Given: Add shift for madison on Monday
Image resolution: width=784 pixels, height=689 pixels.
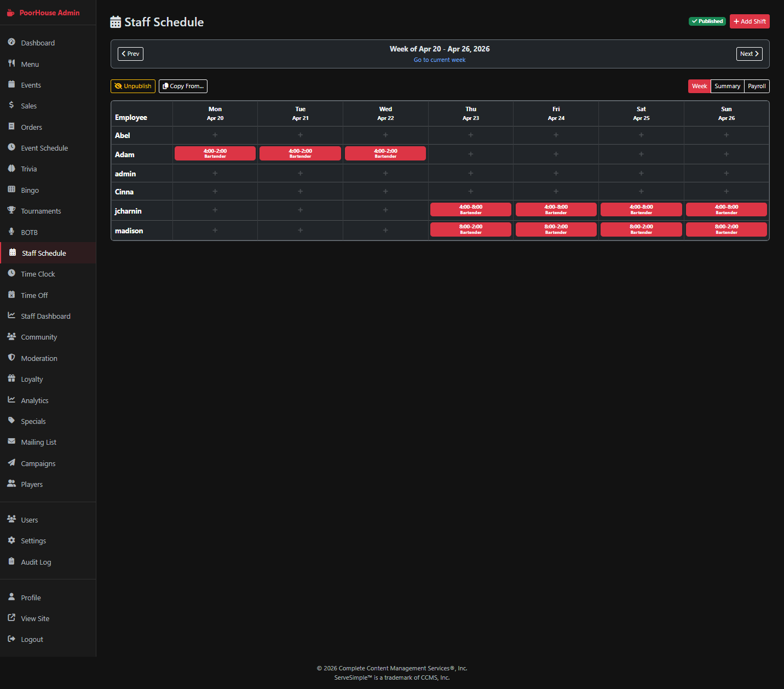Looking at the screenshot, I should click(215, 230).
